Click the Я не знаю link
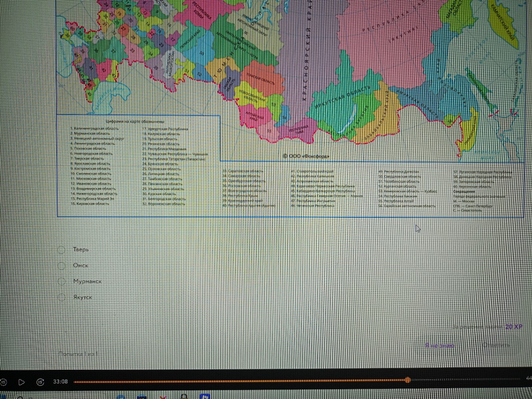The height and width of the screenshot is (399, 532). click(x=439, y=346)
